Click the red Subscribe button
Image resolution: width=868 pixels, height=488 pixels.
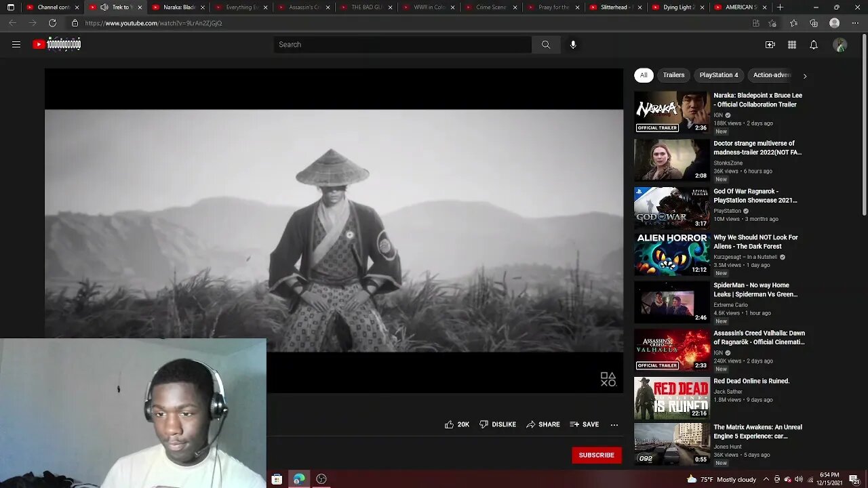597,455
